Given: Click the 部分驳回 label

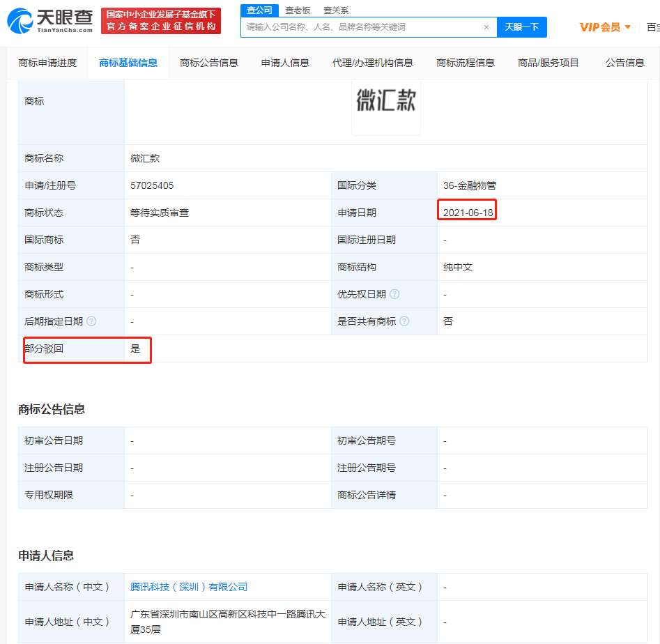Looking at the screenshot, I should (x=44, y=349).
